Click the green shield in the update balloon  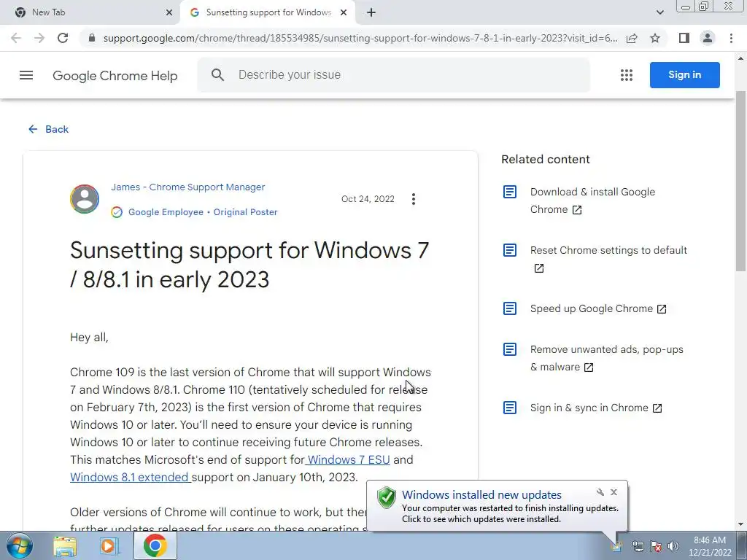point(387,498)
